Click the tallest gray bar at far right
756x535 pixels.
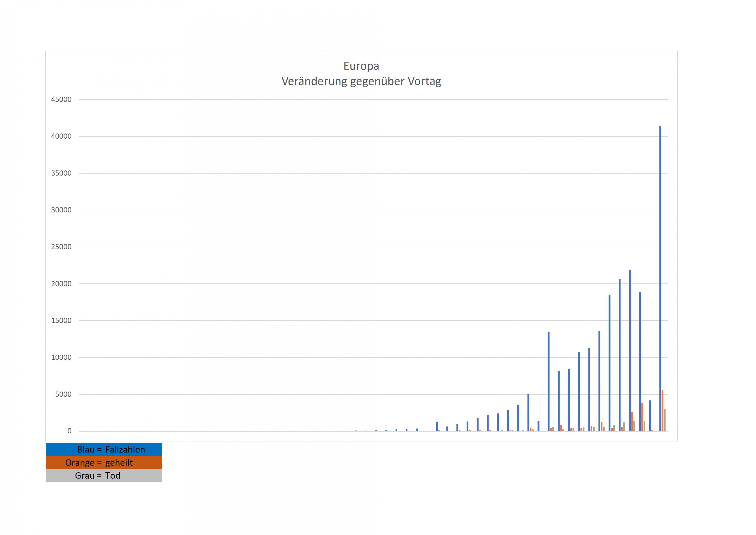(665, 420)
